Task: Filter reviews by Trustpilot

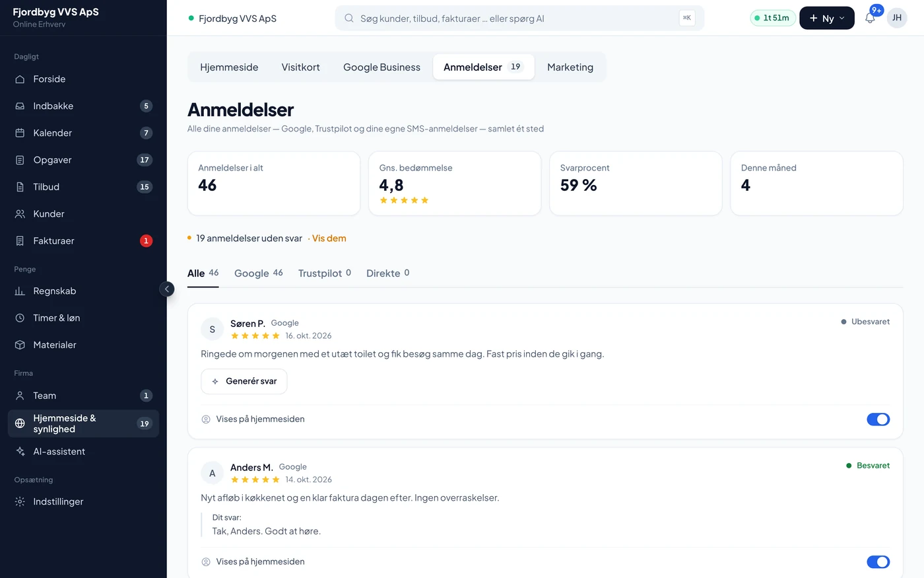Action: (x=325, y=273)
